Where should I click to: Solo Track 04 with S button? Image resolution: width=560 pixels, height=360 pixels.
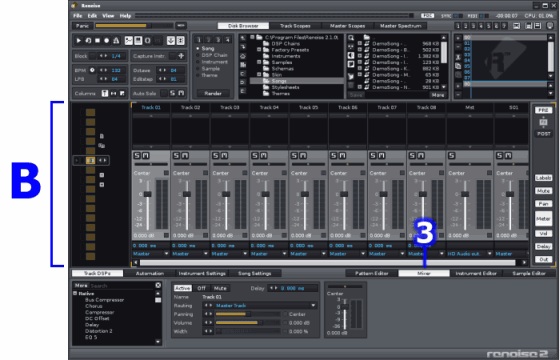(x=255, y=156)
